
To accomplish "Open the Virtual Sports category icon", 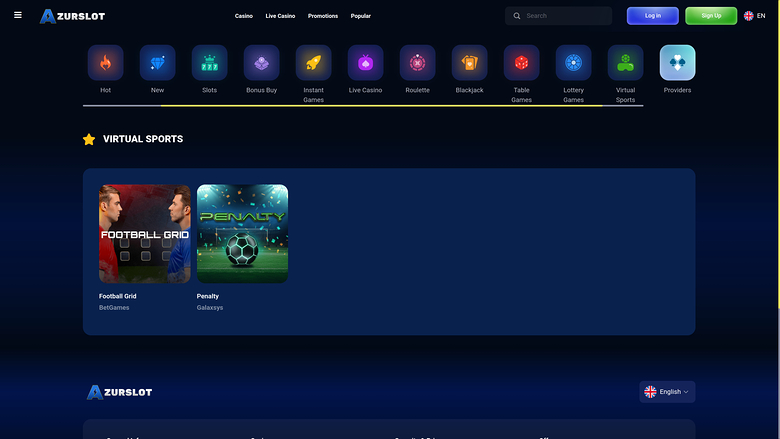I will 625,63.
